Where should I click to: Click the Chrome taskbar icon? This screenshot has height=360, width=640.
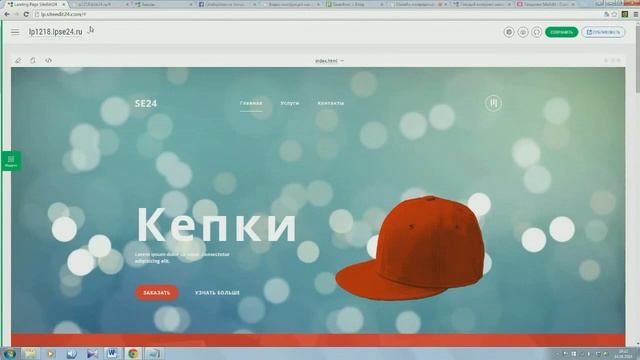tap(133, 353)
